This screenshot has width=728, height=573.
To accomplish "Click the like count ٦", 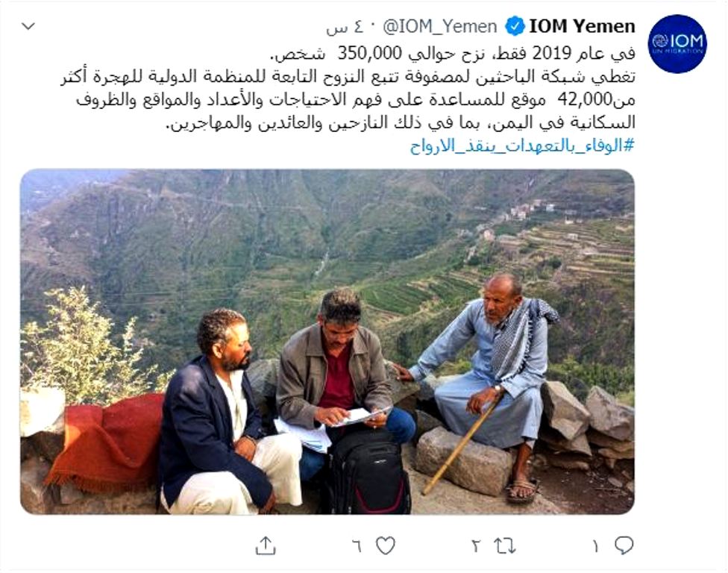I will [357, 547].
